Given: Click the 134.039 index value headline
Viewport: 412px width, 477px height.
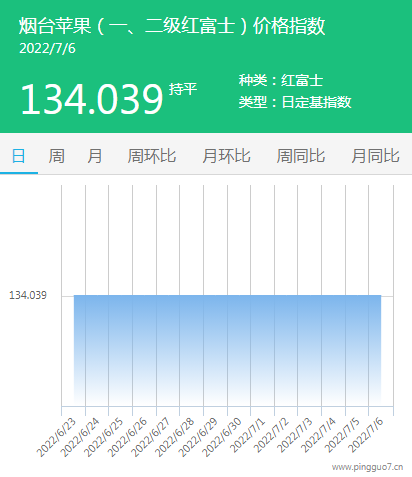Looking at the screenshot, I should 92,99.
